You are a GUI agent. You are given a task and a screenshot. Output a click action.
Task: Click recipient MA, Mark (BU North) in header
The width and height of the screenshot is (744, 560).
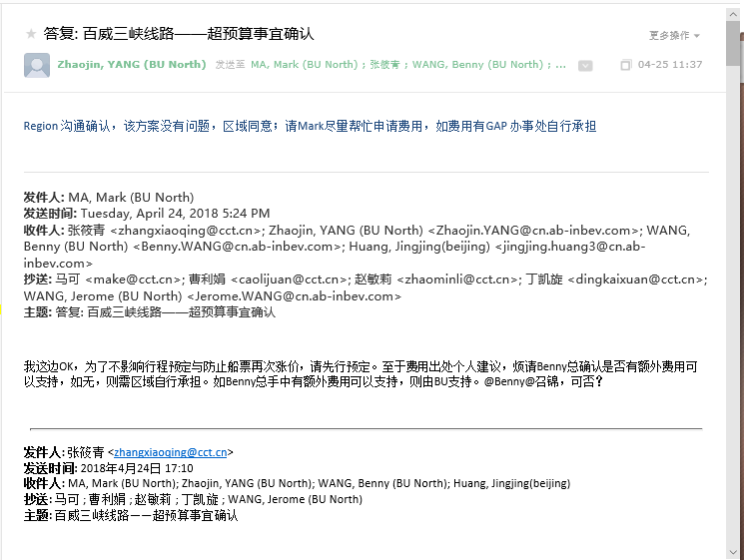(304, 65)
